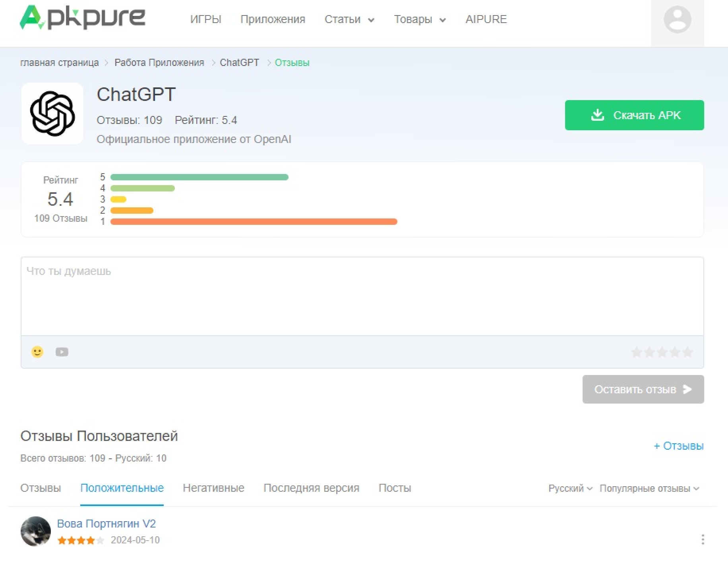Click the 2-star orange rating bar
Image resolution: width=728 pixels, height=572 pixels.
pos(132,211)
